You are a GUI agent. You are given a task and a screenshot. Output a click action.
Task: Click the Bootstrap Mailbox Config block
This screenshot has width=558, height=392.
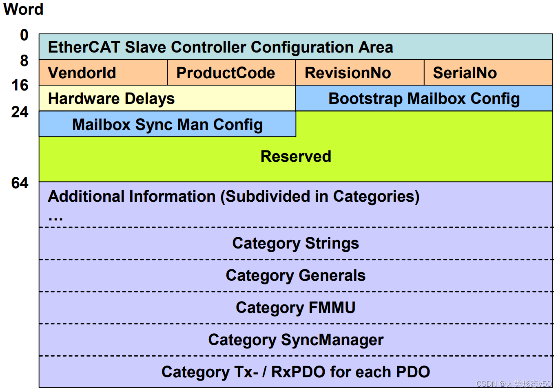click(x=424, y=98)
